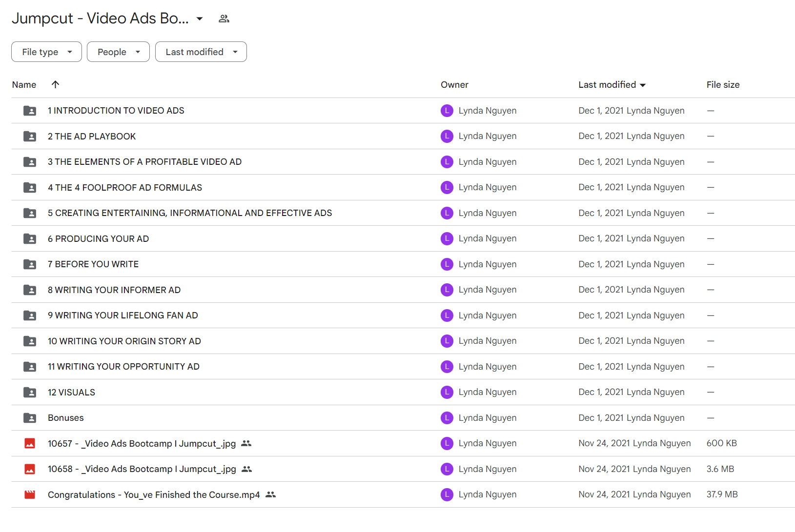Click folder icon for 12 VISUALS
Screen dimensions: 795x532
click(x=30, y=392)
